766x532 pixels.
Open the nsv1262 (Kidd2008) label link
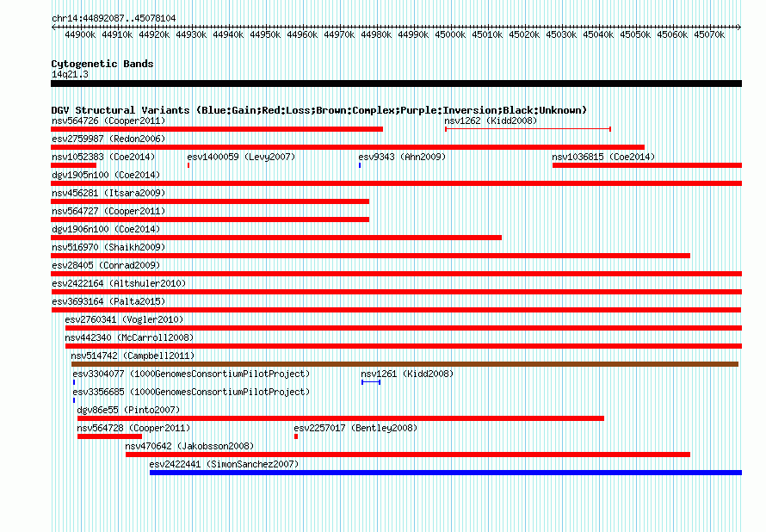tap(491, 121)
